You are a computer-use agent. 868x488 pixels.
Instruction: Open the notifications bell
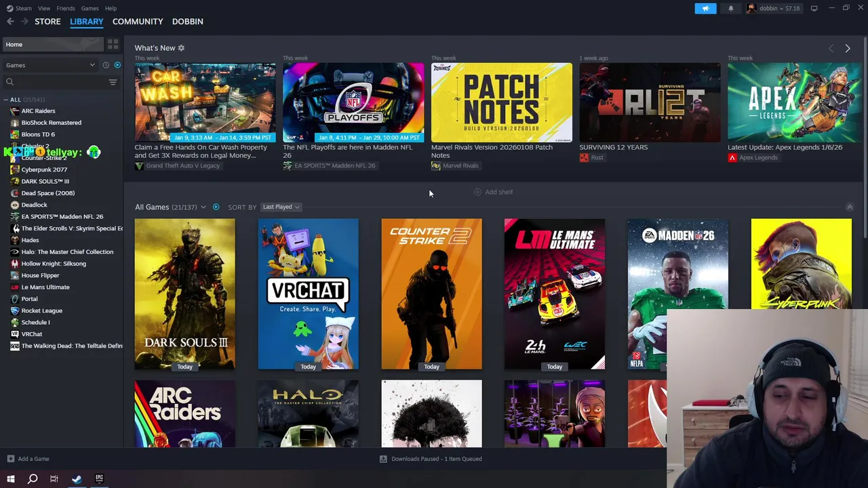pos(730,8)
